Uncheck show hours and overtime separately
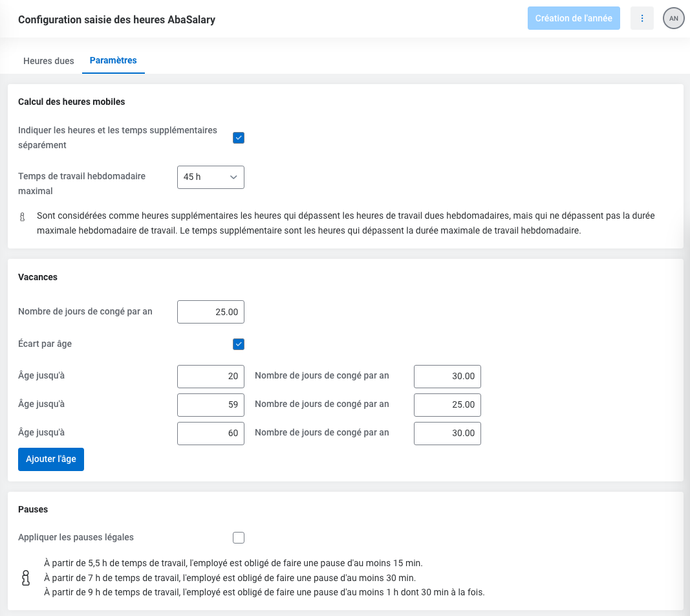Viewport: 690px width, 616px height. point(239,138)
